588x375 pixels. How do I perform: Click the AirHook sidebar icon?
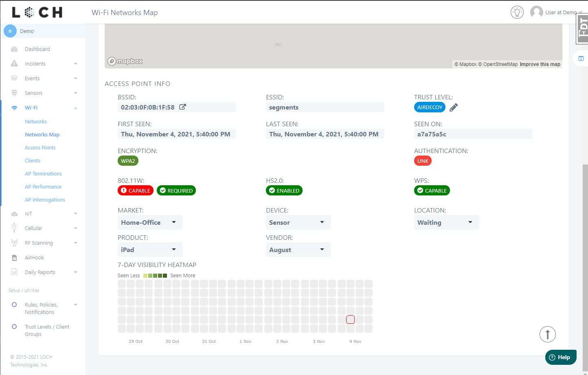pos(14,258)
